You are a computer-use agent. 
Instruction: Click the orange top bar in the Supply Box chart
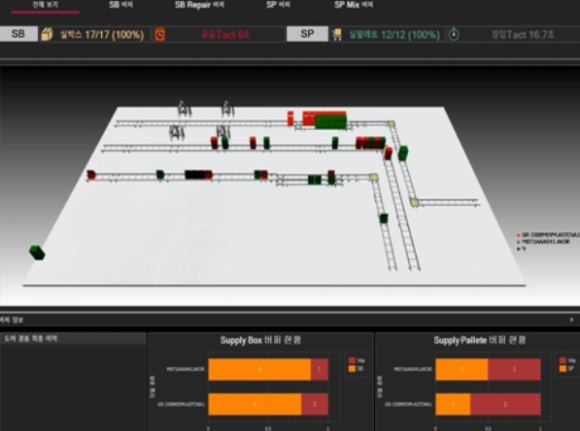(x=259, y=369)
